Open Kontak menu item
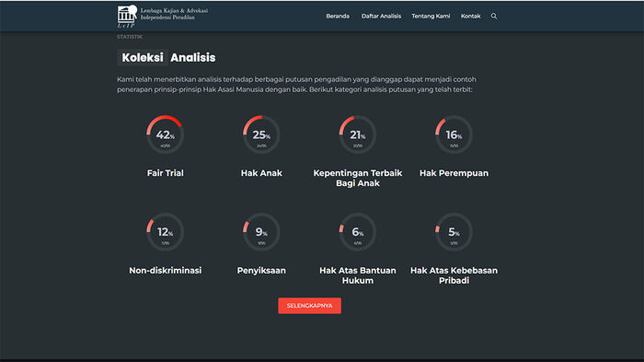Viewport: 644px width, 362px height. point(471,16)
